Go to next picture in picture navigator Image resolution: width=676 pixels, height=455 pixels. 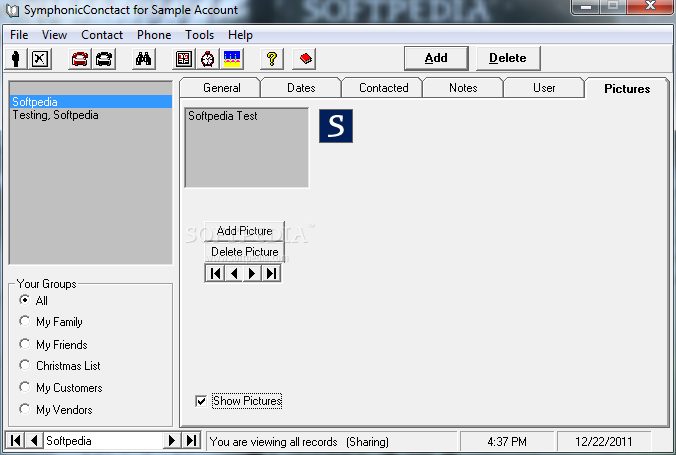tap(252, 273)
